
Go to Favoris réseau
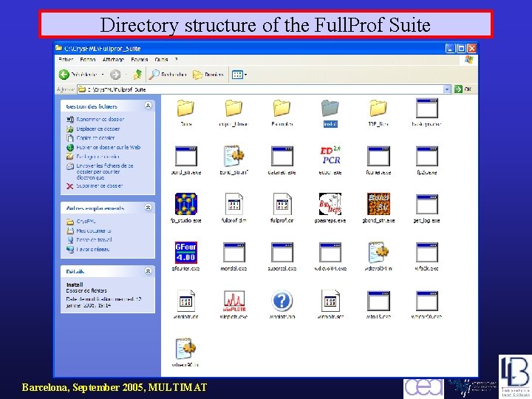pyautogui.click(x=88, y=250)
